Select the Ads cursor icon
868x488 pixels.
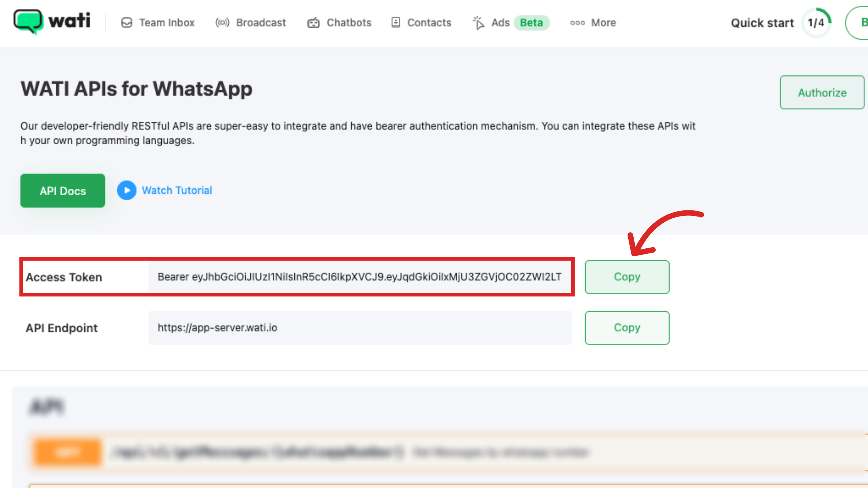point(478,22)
